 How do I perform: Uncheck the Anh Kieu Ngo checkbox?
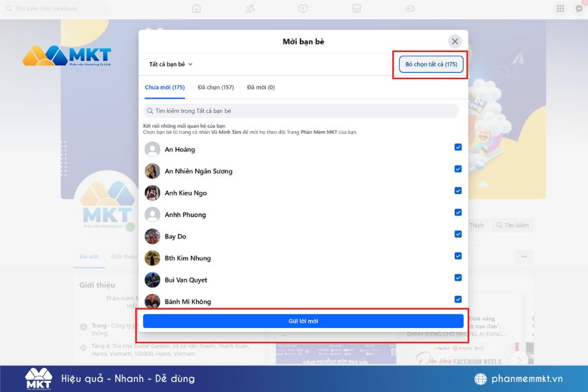click(458, 191)
